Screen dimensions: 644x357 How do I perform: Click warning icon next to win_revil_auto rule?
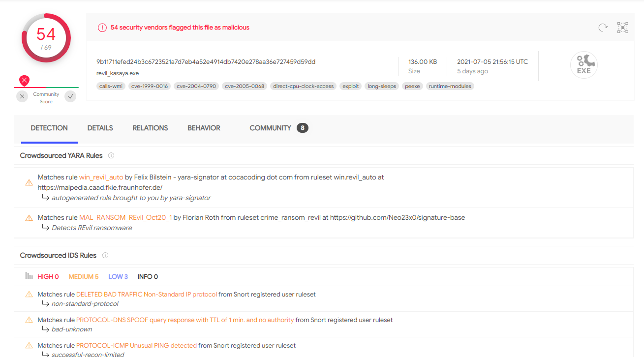pyautogui.click(x=29, y=182)
